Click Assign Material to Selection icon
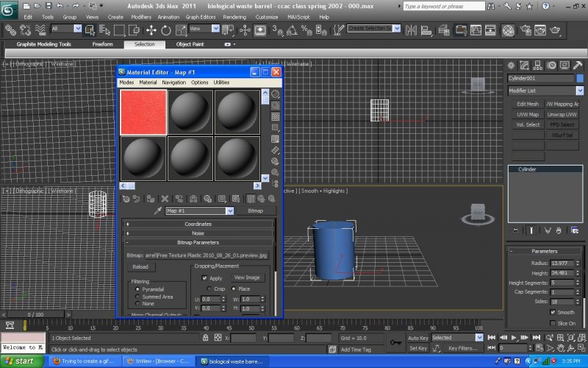The height and width of the screenshot is (368, 588). point(151,199)
